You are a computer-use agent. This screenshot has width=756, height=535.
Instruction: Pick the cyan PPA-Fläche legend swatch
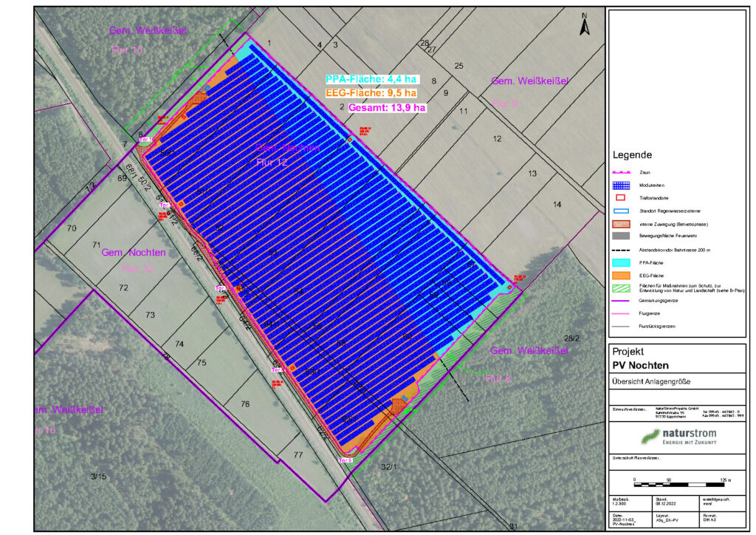(621, 263)
